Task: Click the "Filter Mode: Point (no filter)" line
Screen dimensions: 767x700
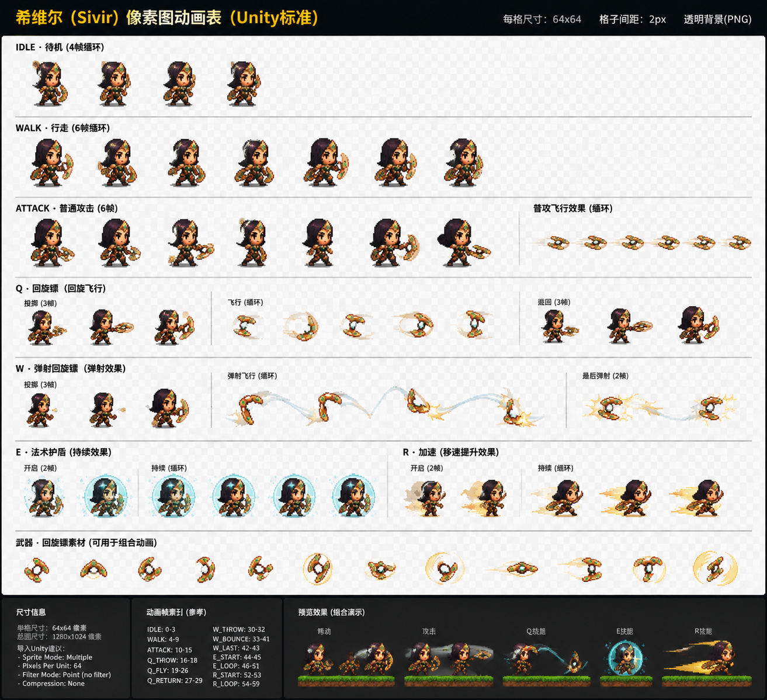Action: click(64, 675)
